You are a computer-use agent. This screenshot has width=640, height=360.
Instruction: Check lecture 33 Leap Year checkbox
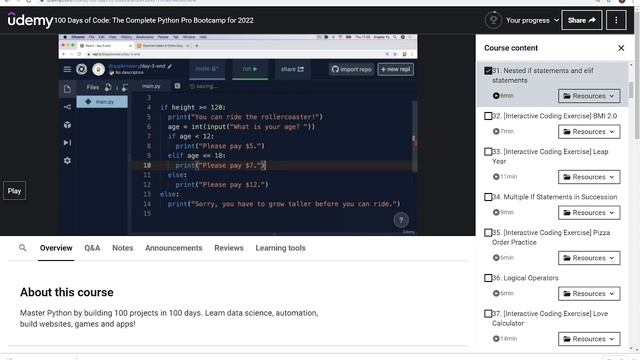point(488,152)
